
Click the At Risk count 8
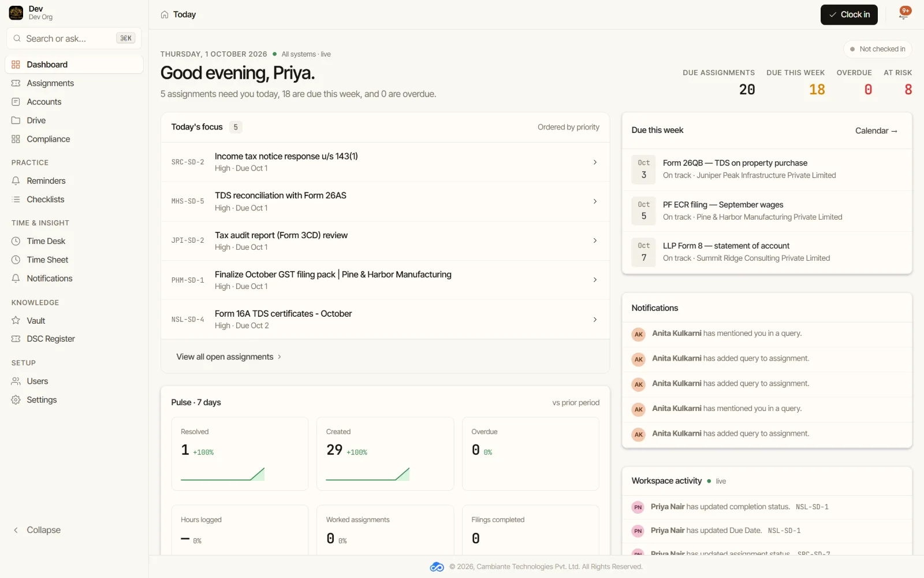click(908, 90)
